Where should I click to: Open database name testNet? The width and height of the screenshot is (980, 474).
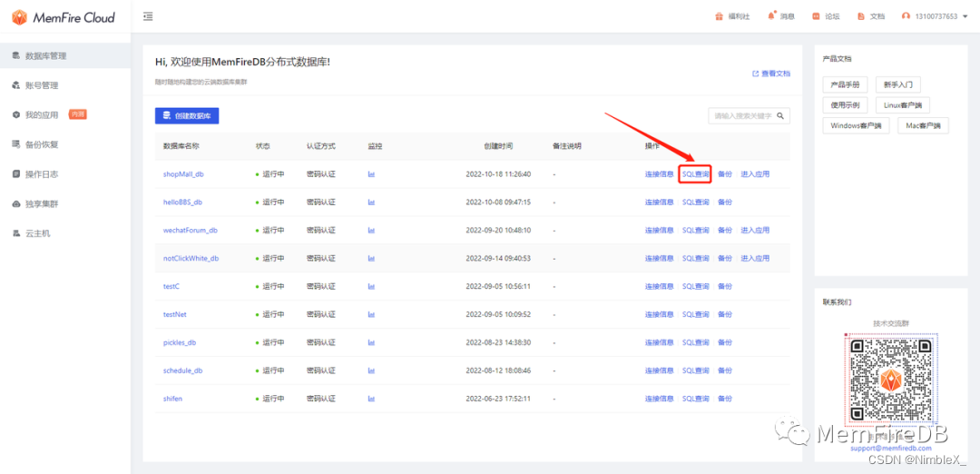coord(175,314)
